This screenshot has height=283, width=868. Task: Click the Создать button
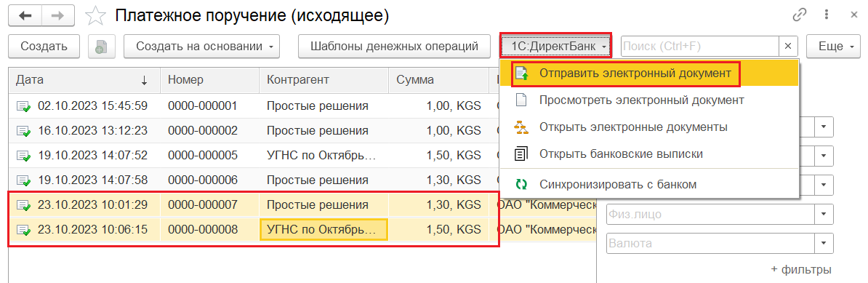[x=44, y=47]
